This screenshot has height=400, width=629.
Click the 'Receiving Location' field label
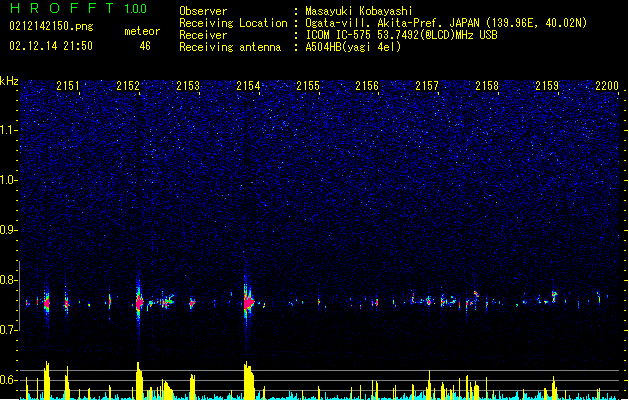point(233,23)
